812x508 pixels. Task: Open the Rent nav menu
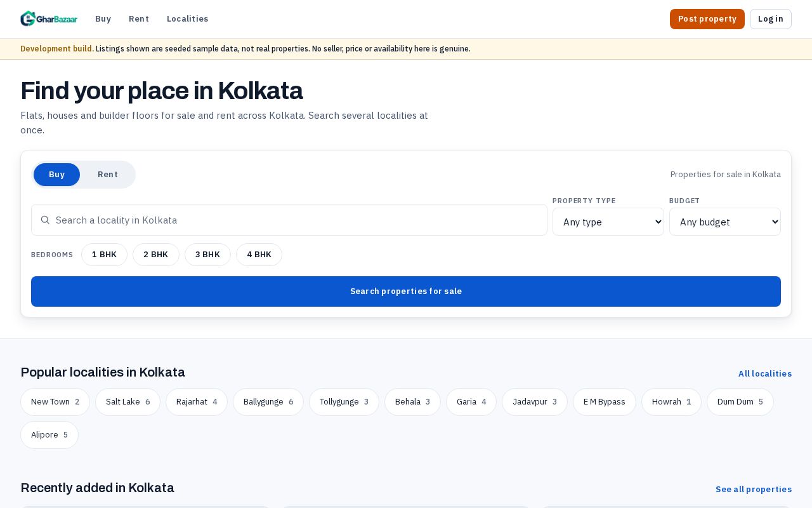click(139, 19)
